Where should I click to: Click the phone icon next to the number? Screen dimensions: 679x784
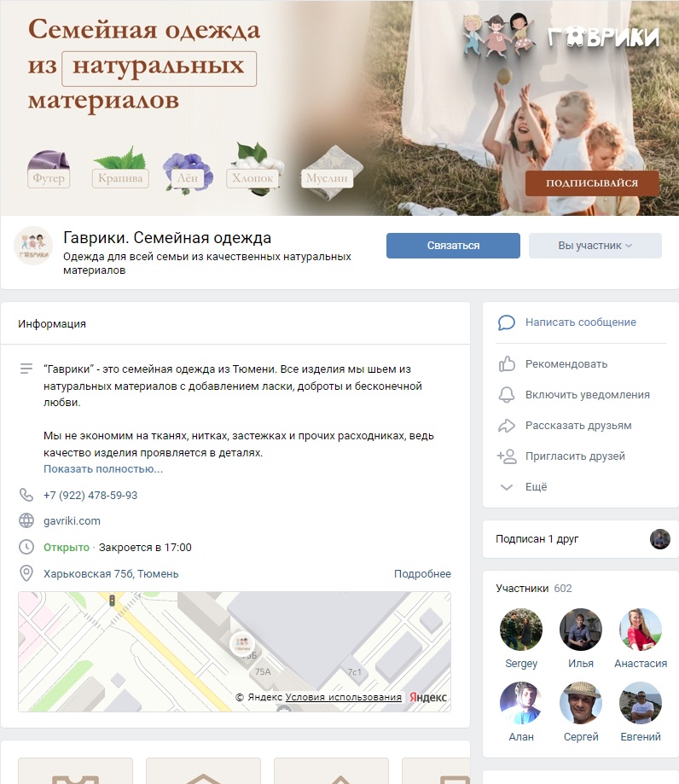[26, 495]
